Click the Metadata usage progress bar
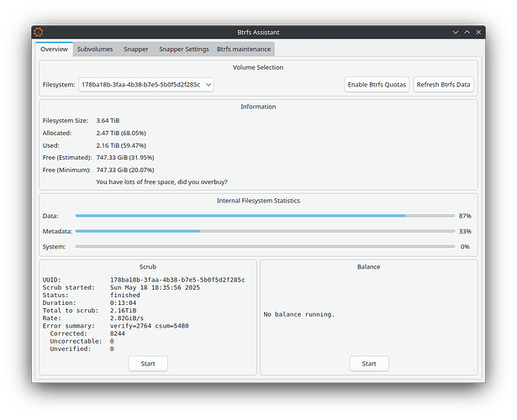Viewport: 517px width, 420px height. pos(265,231)
